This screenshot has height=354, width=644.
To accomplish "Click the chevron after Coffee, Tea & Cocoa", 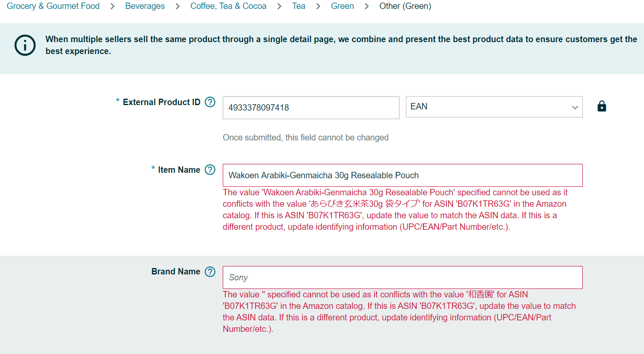I will pos(279,6).
